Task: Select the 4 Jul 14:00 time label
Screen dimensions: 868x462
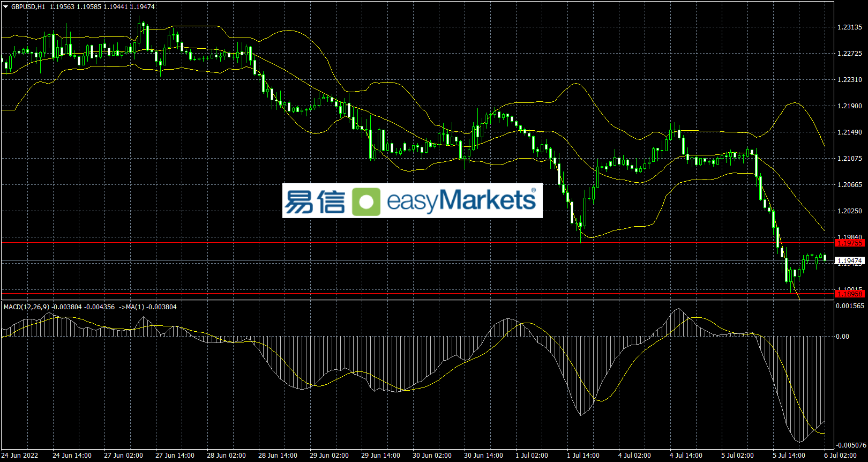Action: (x=686, y=456)
